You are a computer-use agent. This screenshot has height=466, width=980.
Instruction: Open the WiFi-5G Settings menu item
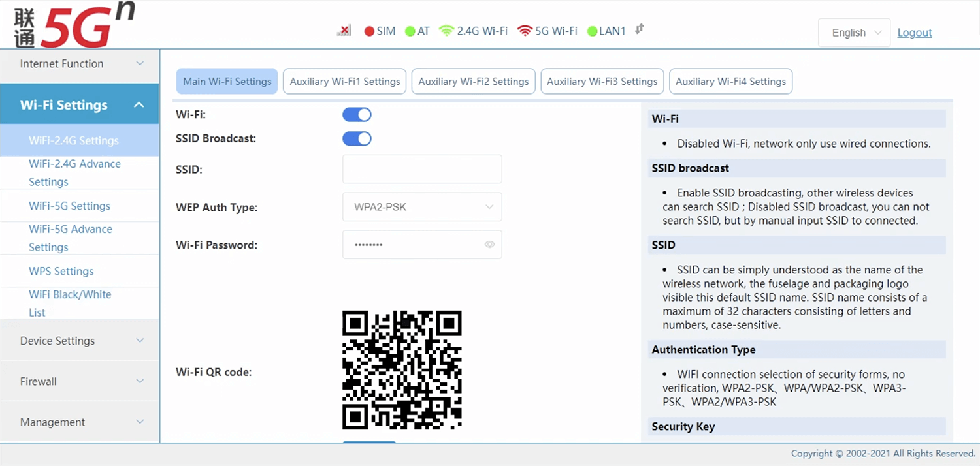point(69,206)
